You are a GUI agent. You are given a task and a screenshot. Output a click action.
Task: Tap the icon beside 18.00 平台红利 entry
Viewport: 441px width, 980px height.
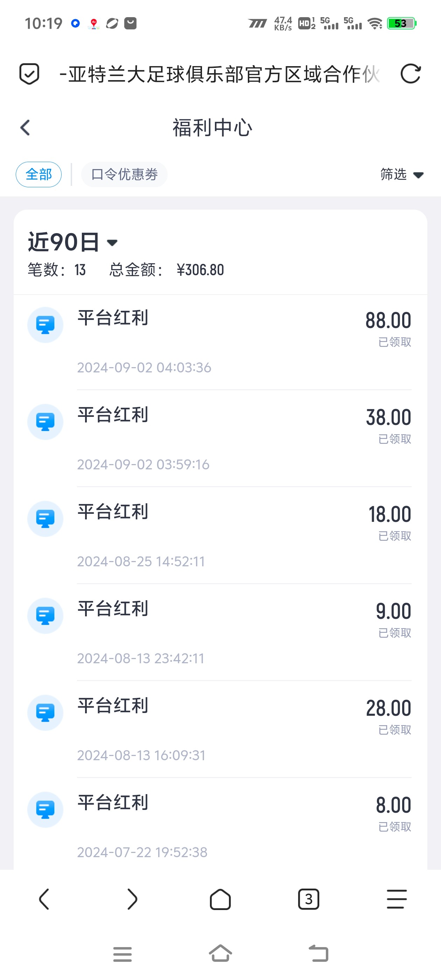[x=45, y=519]
